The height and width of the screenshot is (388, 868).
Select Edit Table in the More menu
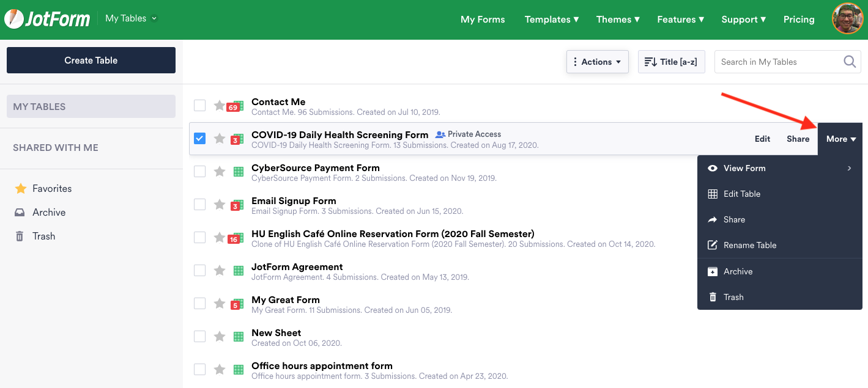[741, 194]
